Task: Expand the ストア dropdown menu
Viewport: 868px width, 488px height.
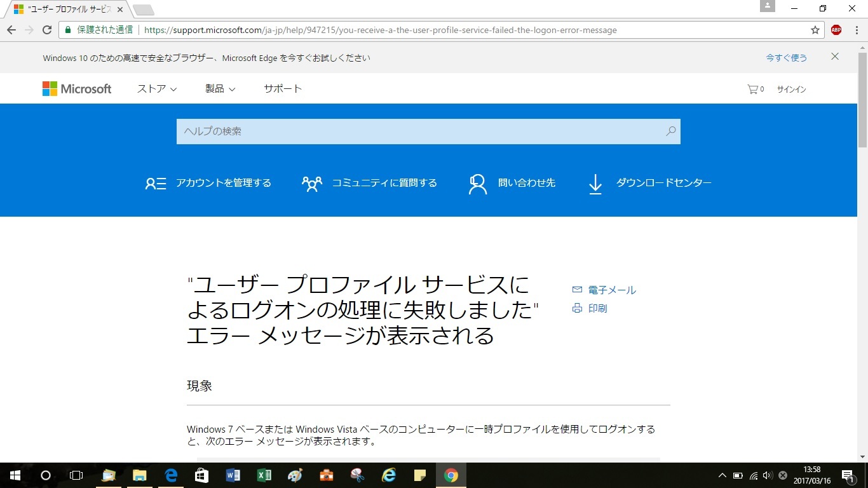Action: point(157,89)
